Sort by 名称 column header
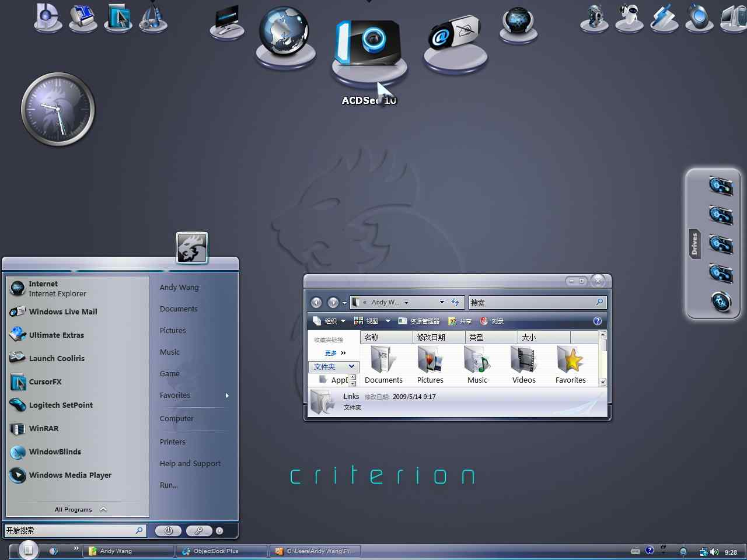 pos(386,337)
